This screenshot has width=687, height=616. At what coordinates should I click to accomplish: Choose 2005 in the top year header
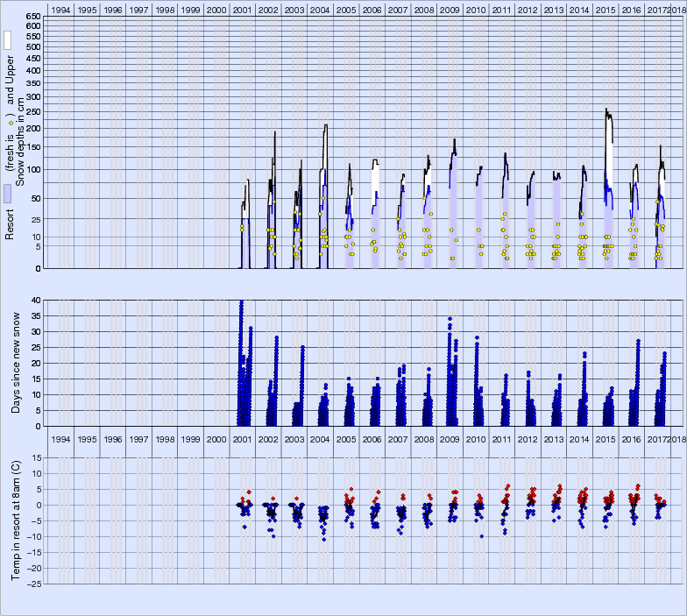point(346,10)
